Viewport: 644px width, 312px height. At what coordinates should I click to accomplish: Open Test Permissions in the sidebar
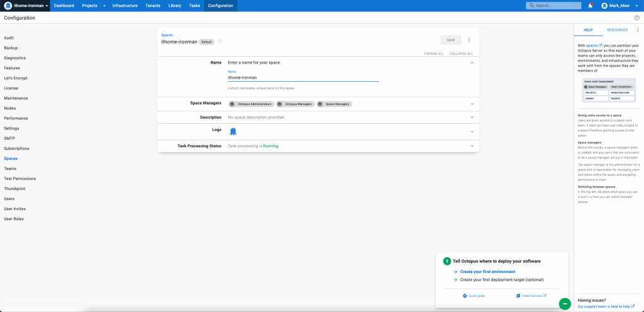[x=19, y=179]
